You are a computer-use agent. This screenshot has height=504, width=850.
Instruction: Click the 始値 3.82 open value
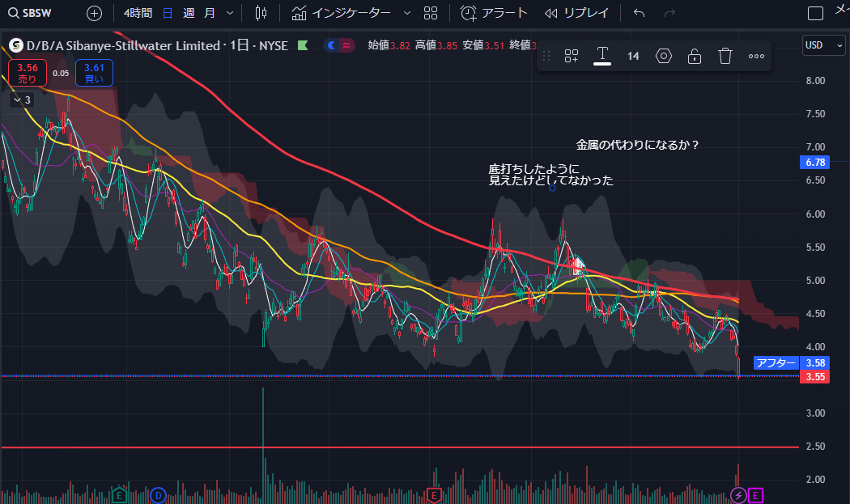[x=389, y=45]
